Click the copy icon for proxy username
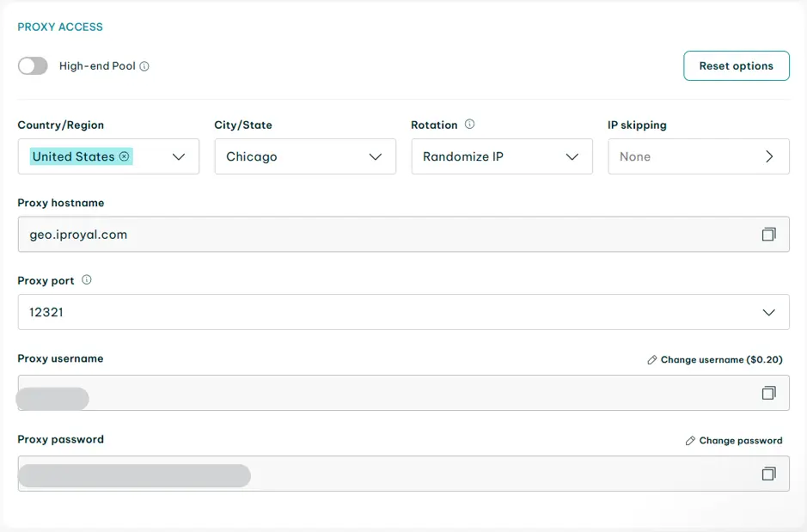The image size is (807, 532). pyautogui.click(x=768, y=393)
